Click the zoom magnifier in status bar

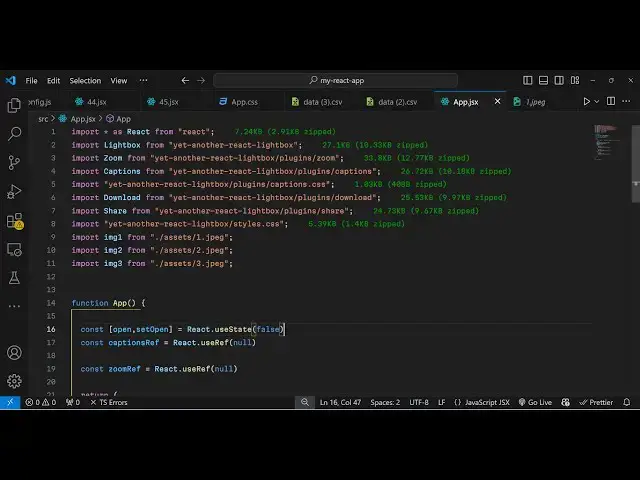305,402
